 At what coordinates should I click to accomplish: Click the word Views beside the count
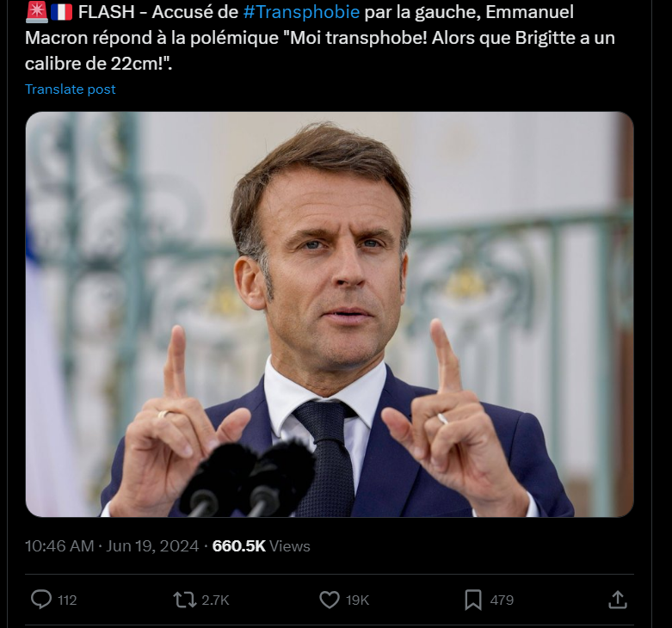click(x=290, y=546)
